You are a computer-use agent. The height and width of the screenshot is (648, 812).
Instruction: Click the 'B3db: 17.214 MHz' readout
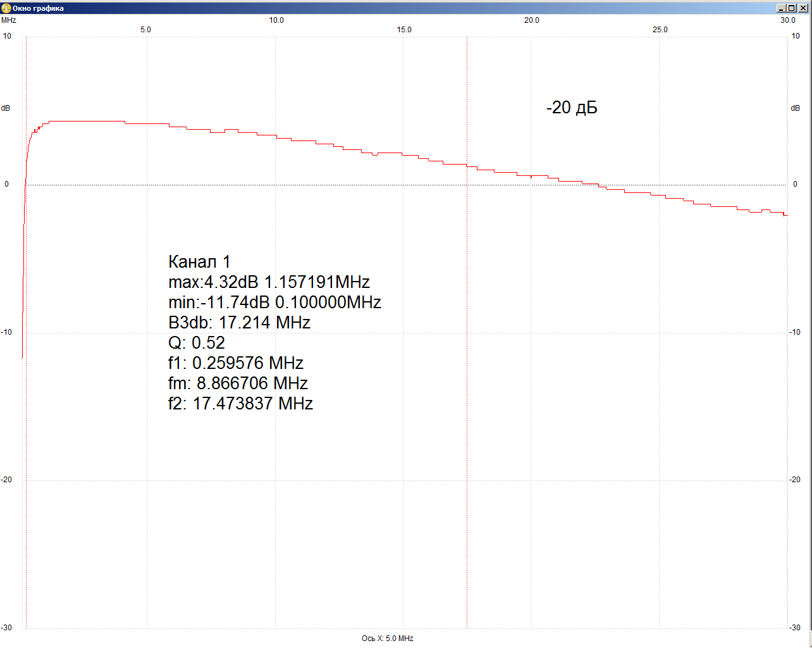point(240,323)
